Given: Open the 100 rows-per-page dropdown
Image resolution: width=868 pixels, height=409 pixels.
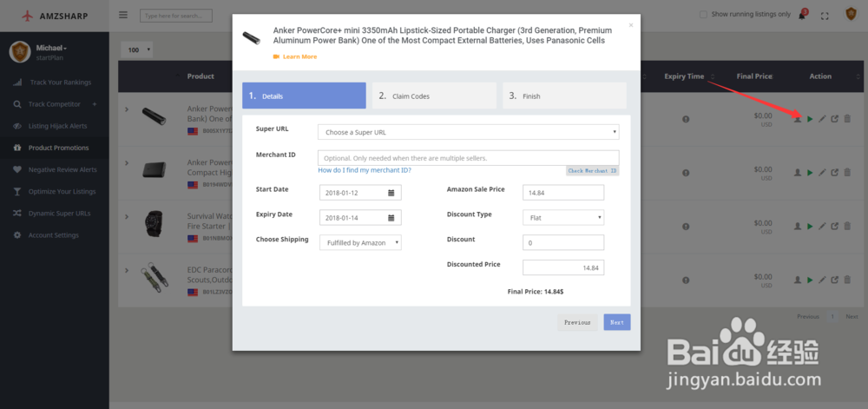Looking at the screenshot, I should pos(137,49).
